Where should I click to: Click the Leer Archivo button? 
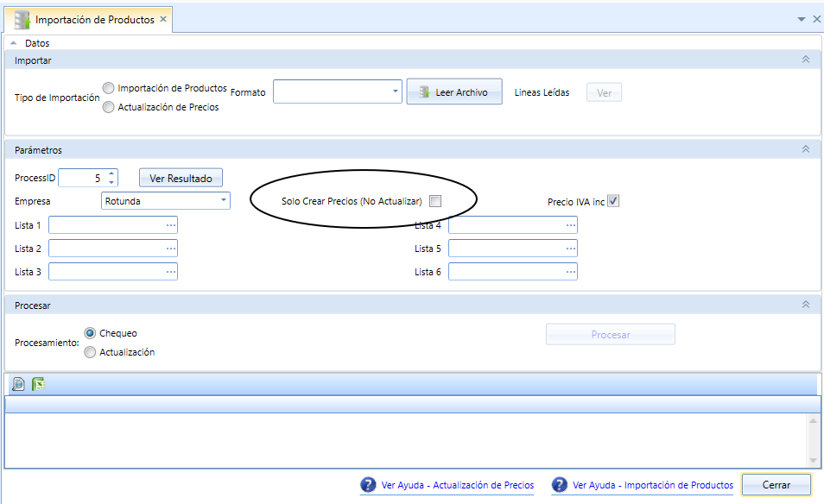pyautogui.click(x=454, y=91)
